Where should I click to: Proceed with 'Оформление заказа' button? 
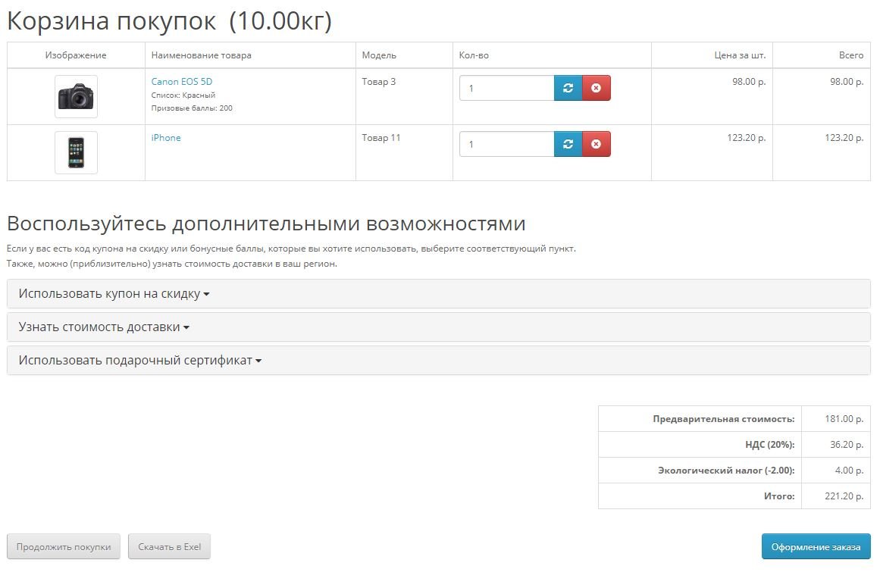[816, 546]
